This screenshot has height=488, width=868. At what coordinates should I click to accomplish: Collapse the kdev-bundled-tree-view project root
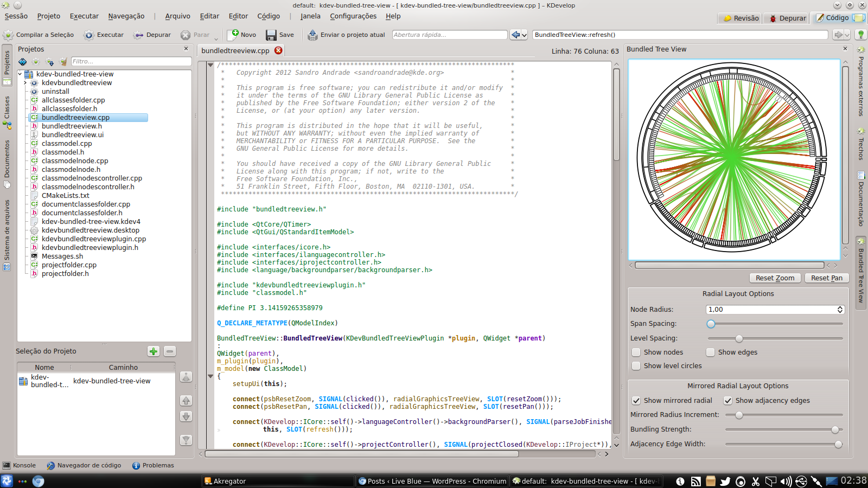(20, 74)
